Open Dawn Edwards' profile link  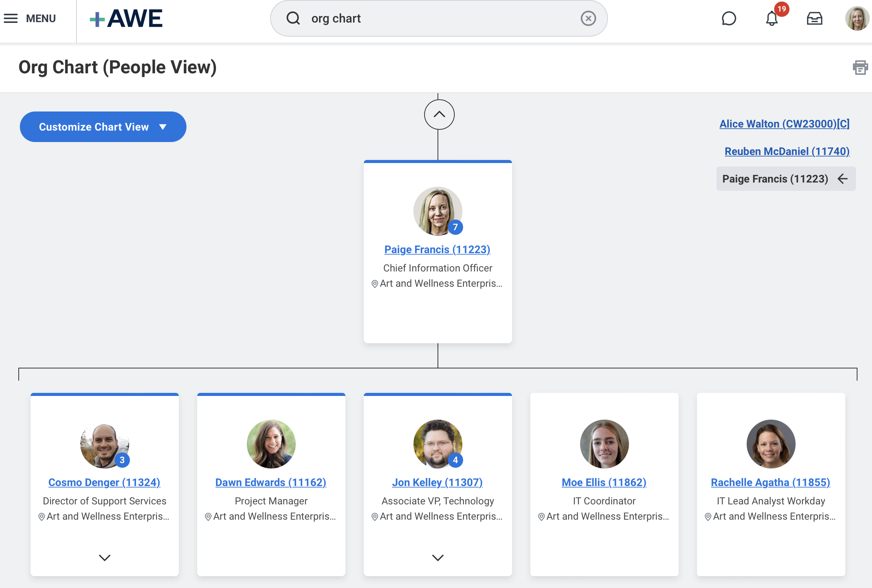tap(271, 482)
